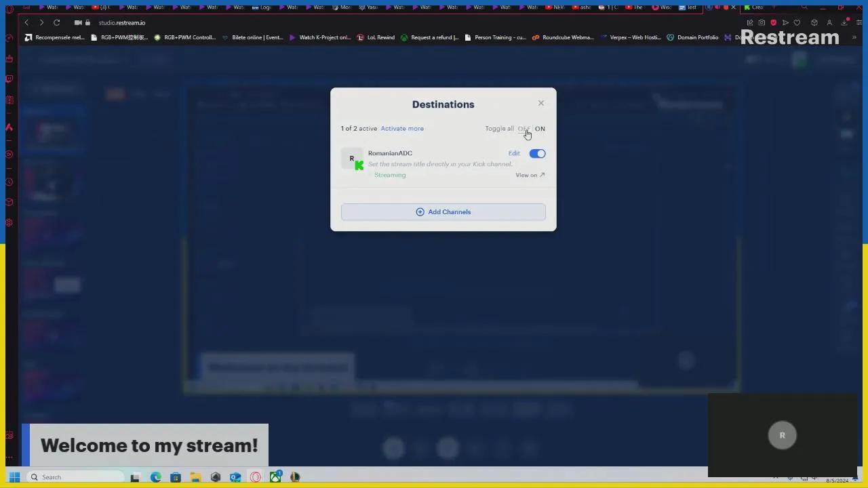Viewport: 868px width, 488px height.
Task: Open the Request a refund bookmark
Action: click(x=430, y=38)
